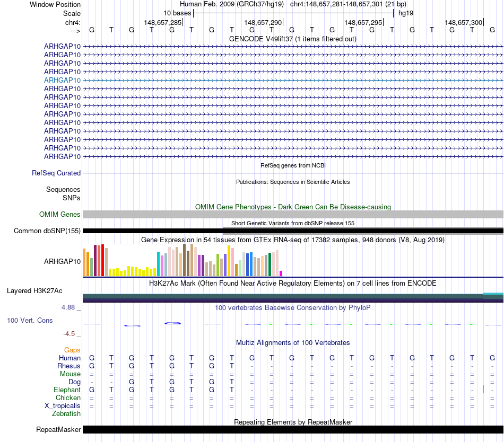504x442 pixels.
Task: Open Repeating Elements by RepeatMasker title
Action: (x=293, y=422)
